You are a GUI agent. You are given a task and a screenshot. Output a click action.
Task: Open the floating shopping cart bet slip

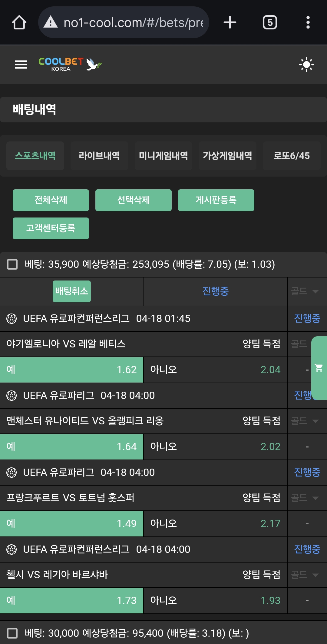click(319, 368)
